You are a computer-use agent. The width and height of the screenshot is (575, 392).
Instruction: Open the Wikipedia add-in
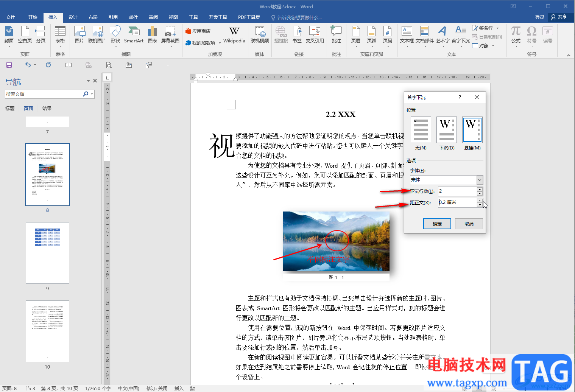click(234, 35)
